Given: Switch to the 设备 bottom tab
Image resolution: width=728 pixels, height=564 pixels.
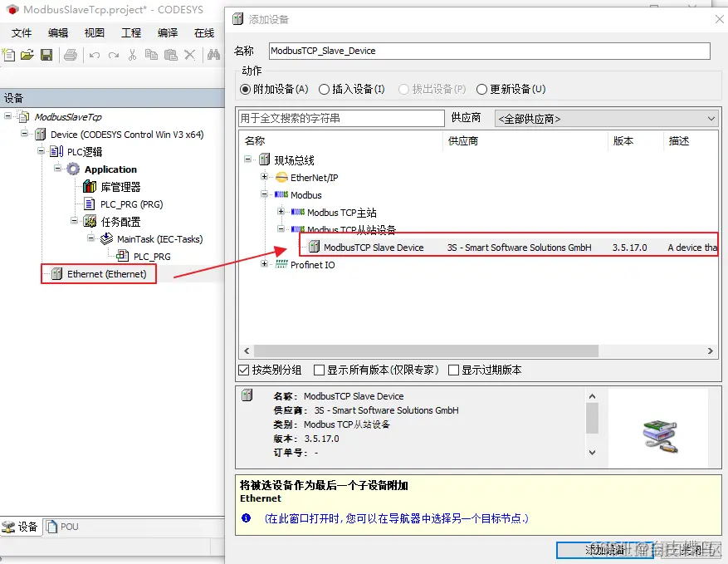Looking at the screenshot, I should (x=21, y=527).
